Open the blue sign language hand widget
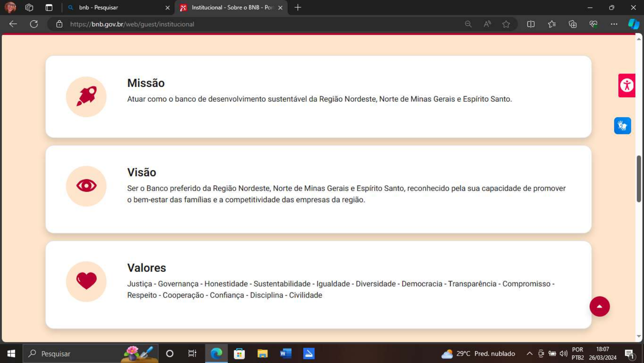The width and height of the screenshot is (644, 363). (622, 126)
